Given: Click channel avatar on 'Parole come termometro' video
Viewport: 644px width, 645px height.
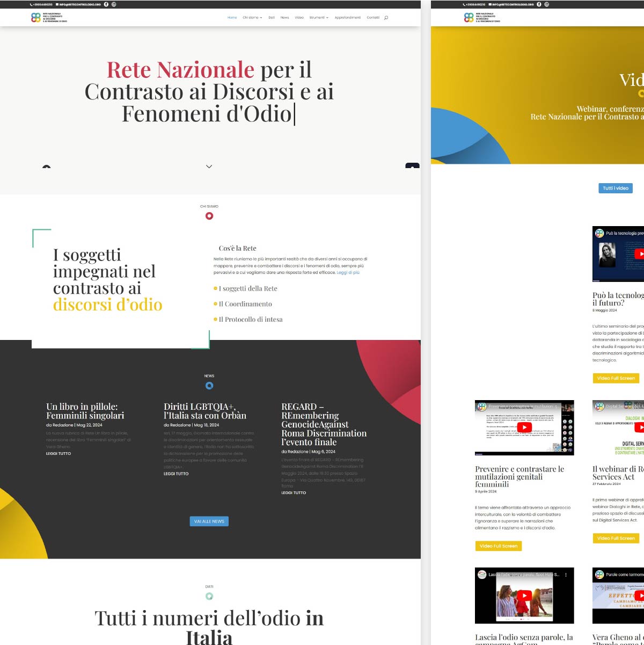Looking at the screenshot, I should tap(599, 575).
